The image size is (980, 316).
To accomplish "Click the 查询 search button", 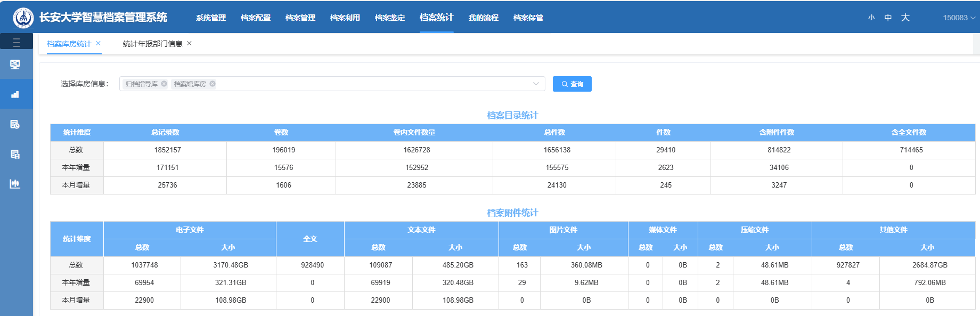I will (572, 84).
